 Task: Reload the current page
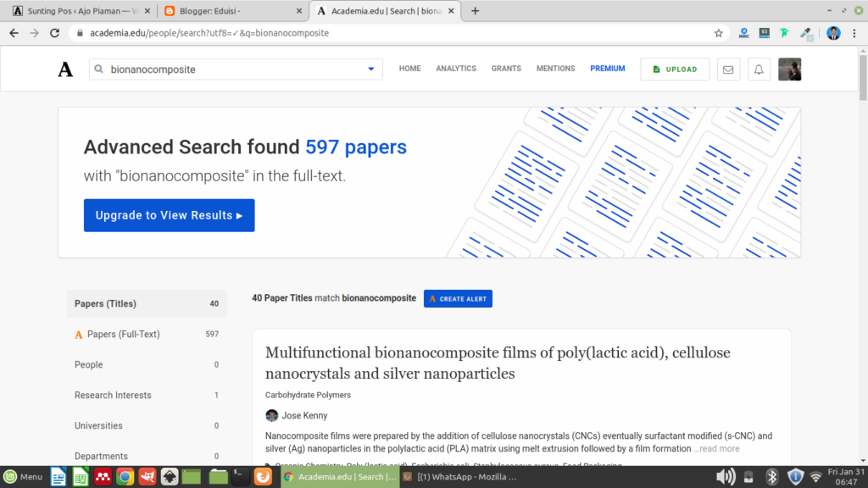click(x=54, y=33)
